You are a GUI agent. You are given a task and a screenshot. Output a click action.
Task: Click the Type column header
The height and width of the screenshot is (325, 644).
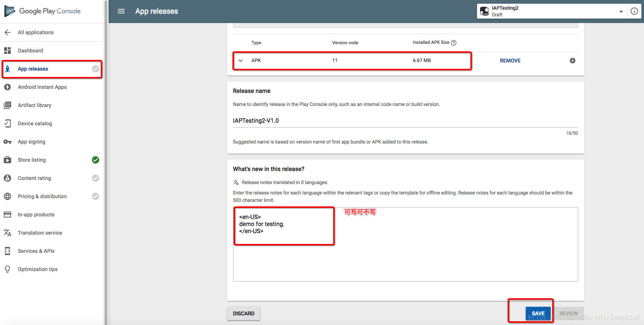click(x=256, y=43)
